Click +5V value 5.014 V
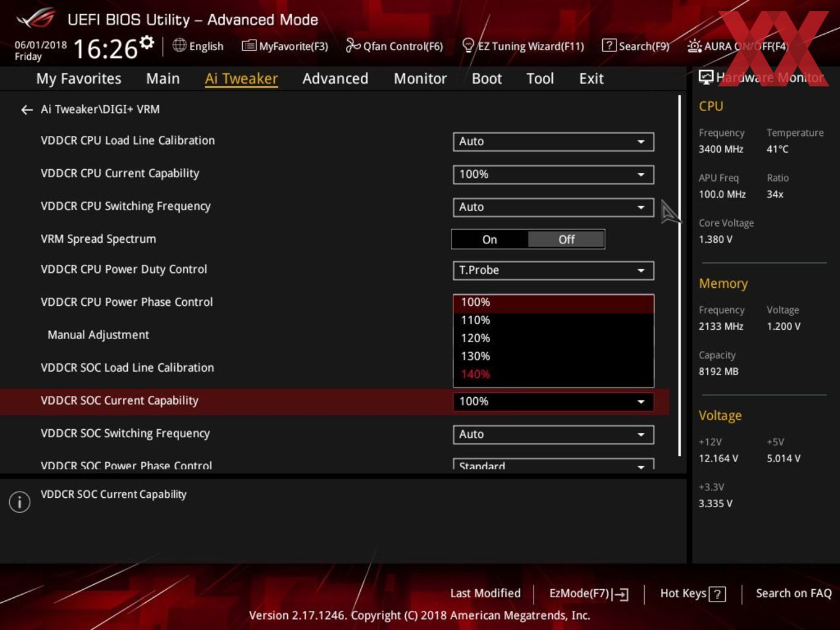The width and height of the screenshot is (840, 630). pyautogui.click(x=783, y=459)
